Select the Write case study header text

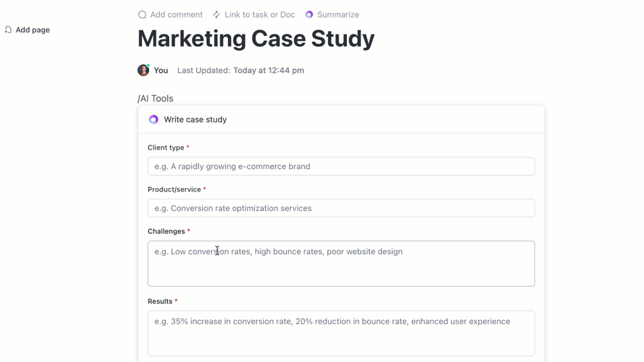point(195,120)
